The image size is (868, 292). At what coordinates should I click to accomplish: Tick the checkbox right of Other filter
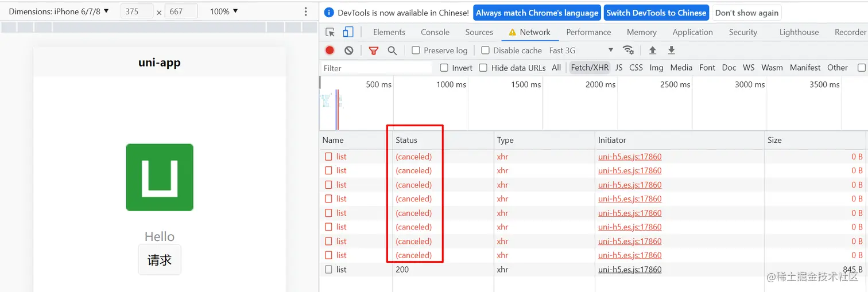(861, 68)
